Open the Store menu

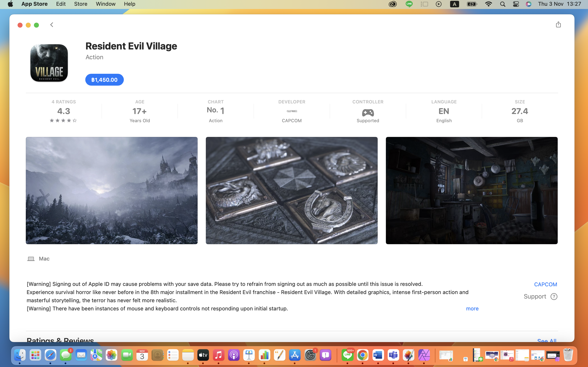point(80,4)
